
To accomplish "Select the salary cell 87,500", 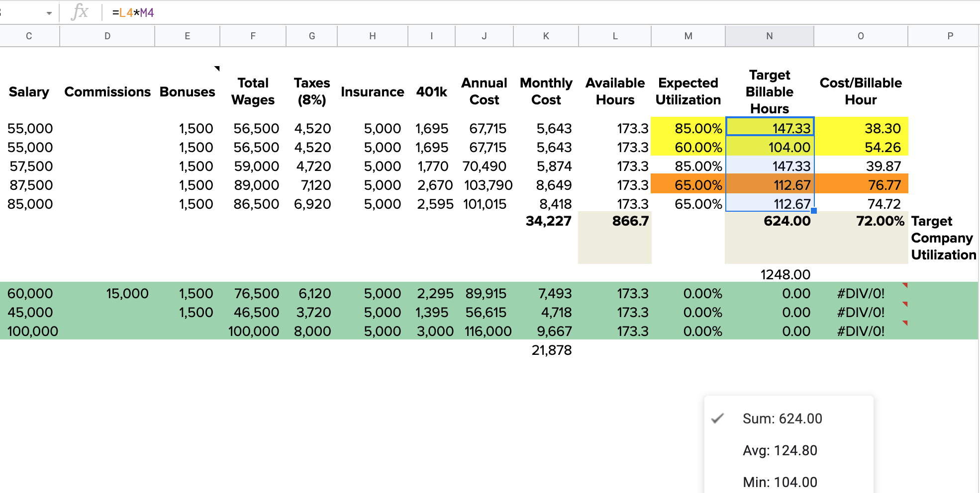I will coord(29,185).
